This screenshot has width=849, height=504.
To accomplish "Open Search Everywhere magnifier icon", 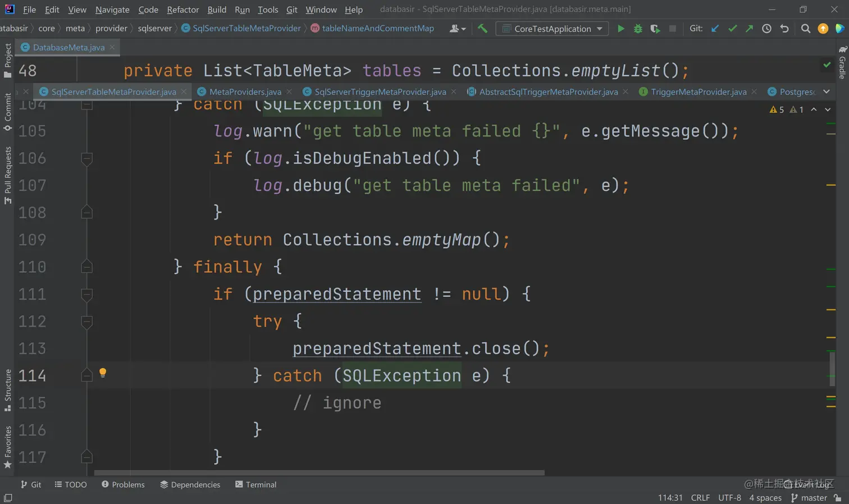I will tap(806, 29).
